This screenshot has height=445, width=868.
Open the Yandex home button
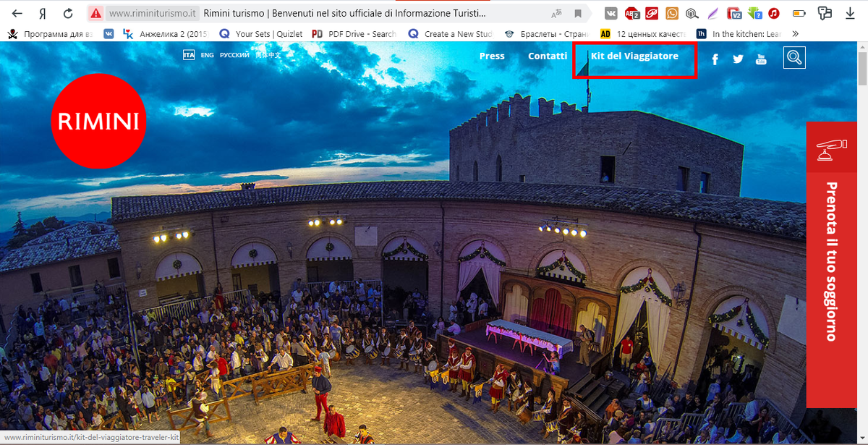click(42, 13)
